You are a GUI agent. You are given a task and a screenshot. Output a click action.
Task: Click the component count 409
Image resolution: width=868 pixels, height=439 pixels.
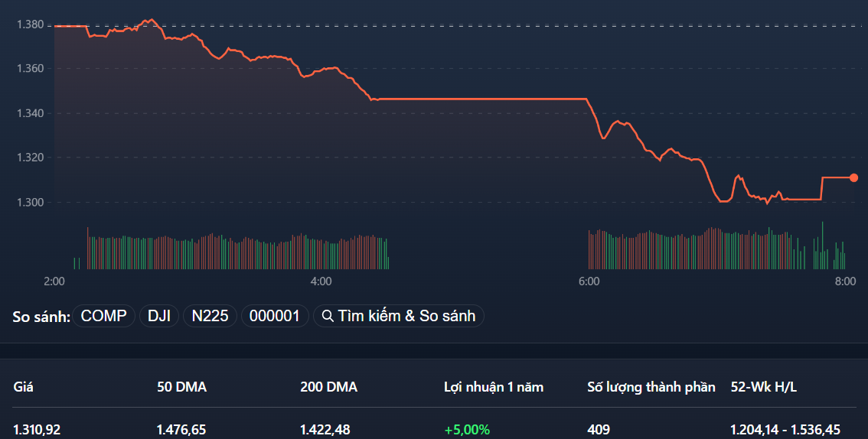[599, 430]
